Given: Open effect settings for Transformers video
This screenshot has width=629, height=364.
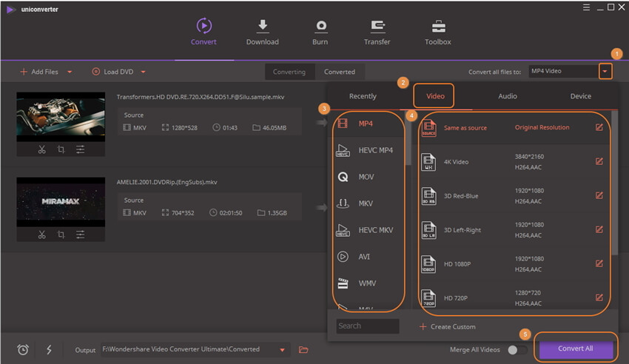Looking at the screenshot, I should pos(80,149).
